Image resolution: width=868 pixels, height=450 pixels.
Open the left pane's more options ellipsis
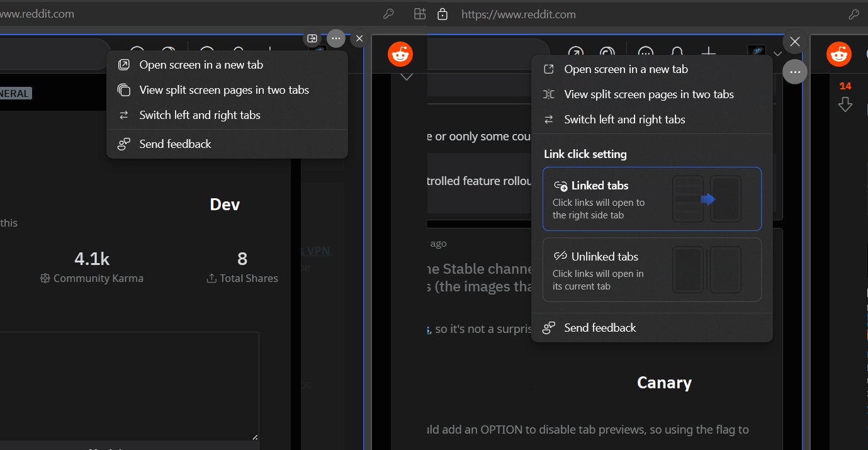pos(335,38)
